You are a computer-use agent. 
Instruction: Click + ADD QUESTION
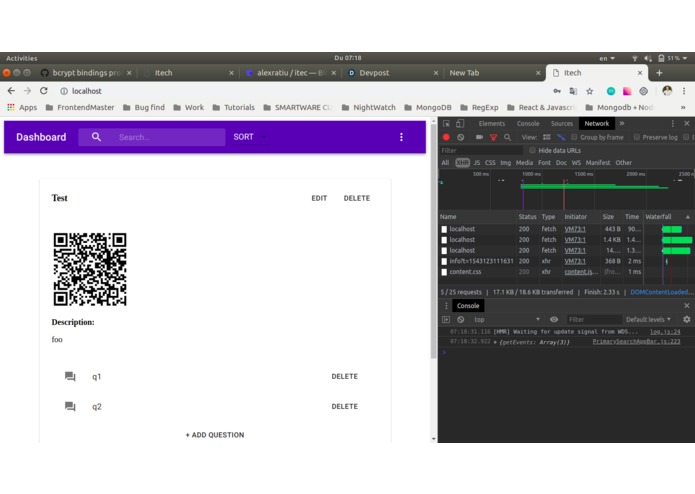point(215,435)
